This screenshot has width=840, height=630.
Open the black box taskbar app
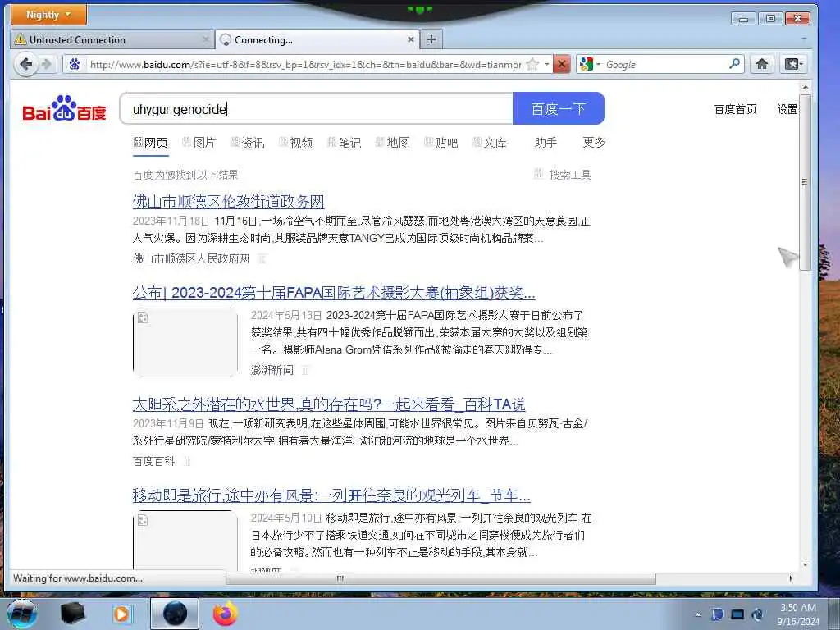click(73, 614)
